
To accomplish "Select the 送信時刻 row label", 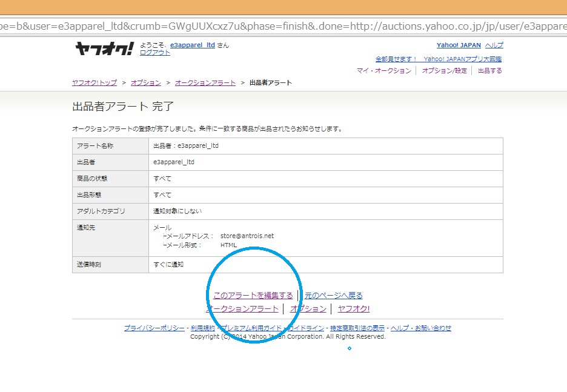I will point(88,264).
